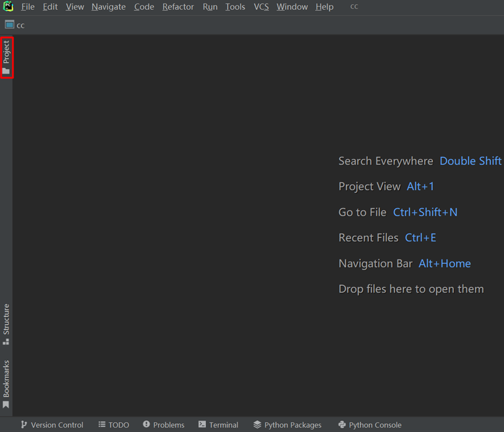Open the File menu
This screenshot has width=504, height=432.
[x=27, y=7]
